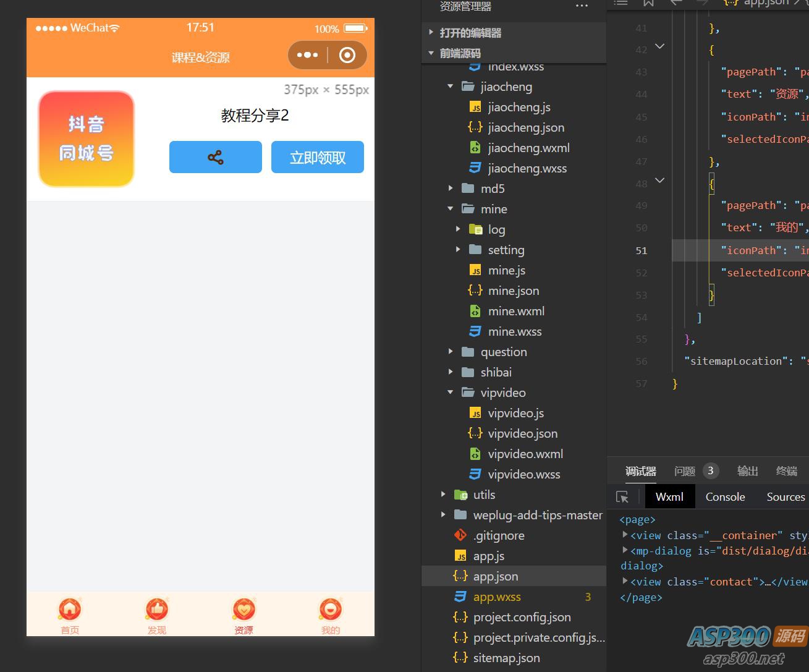This screenshot has height=672, width=809.
Task: Tap the 发现 thumbs-up tab icon
Action: click(157, 610)
